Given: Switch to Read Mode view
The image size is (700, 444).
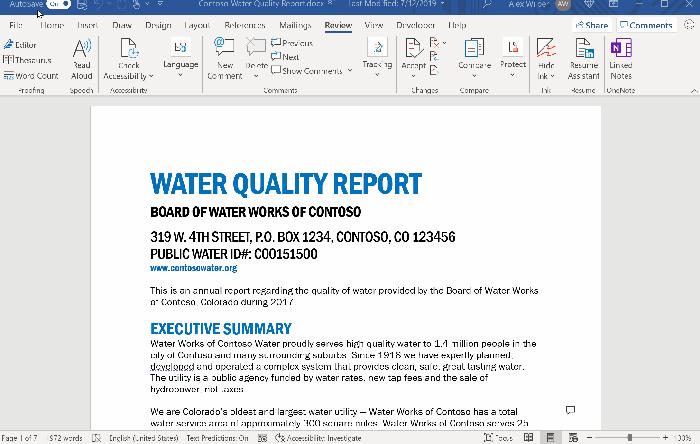Looking at the screenshot, I should pyautogui.click(x=529, y=438).
